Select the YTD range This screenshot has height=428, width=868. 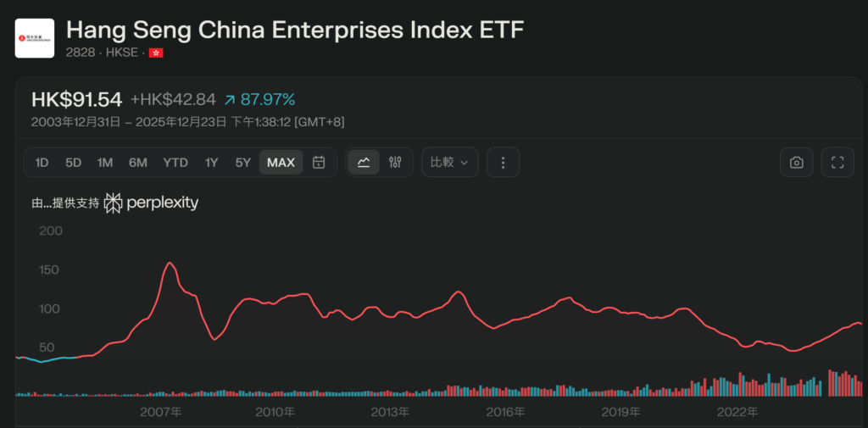175,163
